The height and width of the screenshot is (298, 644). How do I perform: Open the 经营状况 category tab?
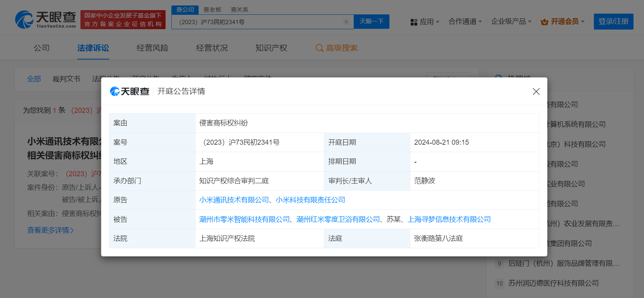click(x=212, y=48)
